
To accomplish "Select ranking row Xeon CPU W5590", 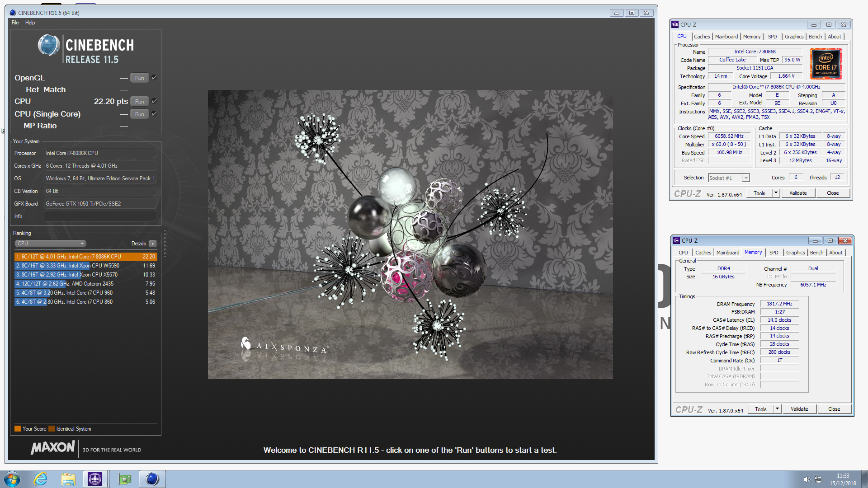I will (85, 266).
